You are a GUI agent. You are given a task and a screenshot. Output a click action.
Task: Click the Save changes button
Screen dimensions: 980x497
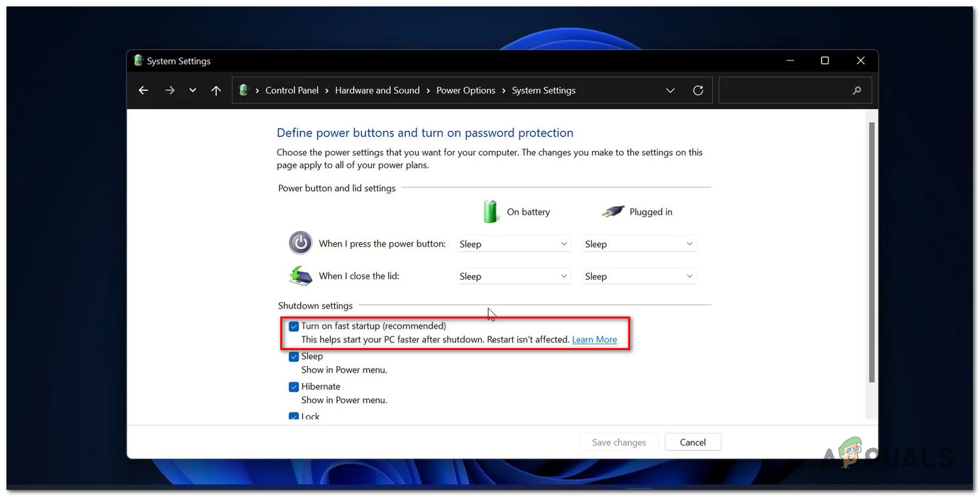pos(618,442)
